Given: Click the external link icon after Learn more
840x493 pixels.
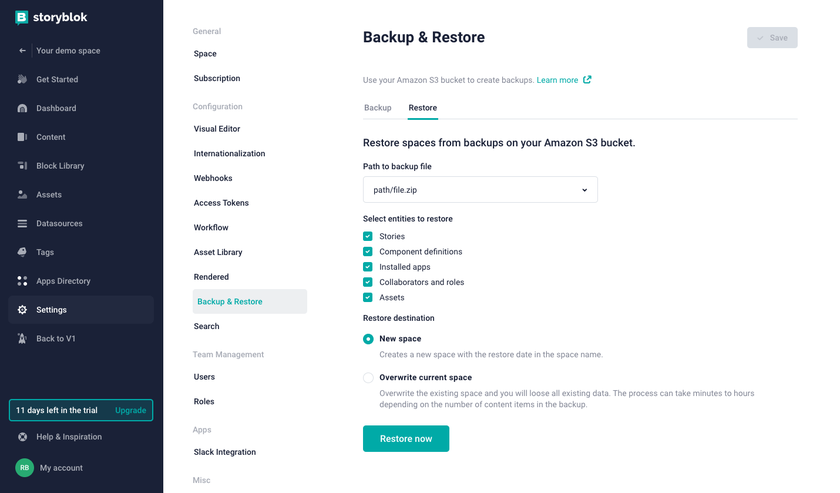Looking at the screenshot, I should 587,80.
